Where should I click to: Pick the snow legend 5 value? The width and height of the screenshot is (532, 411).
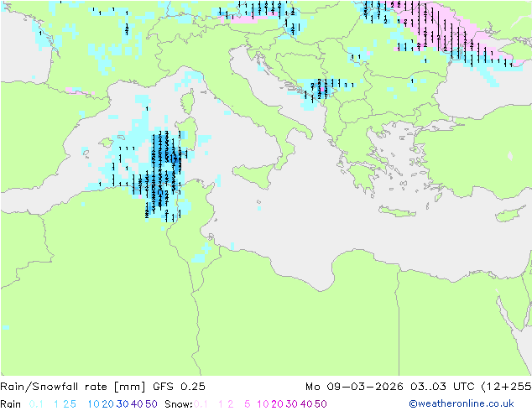click(248, 404)
